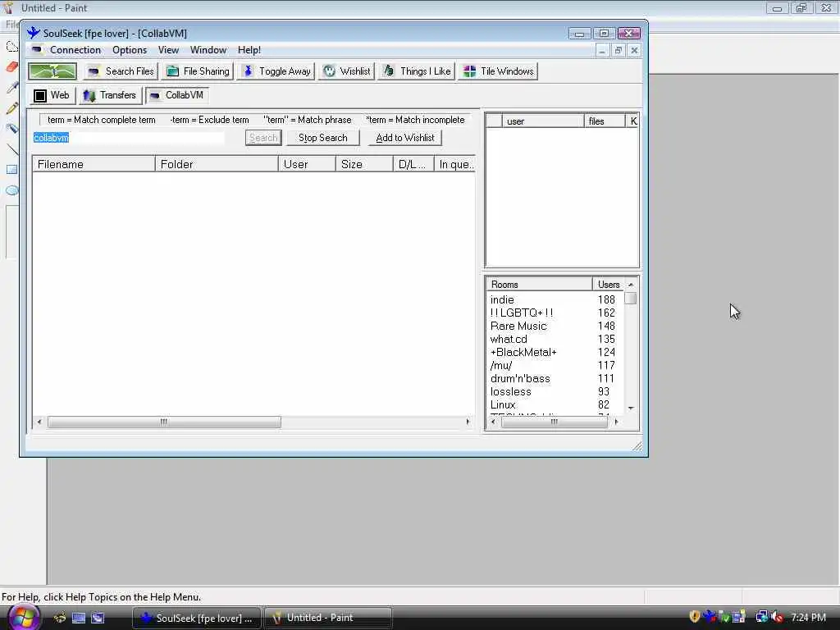Image resolution: width=840 pixels, height=630 pixels.
Task: Click Add to Wishlist button
Action: [405, 138]
